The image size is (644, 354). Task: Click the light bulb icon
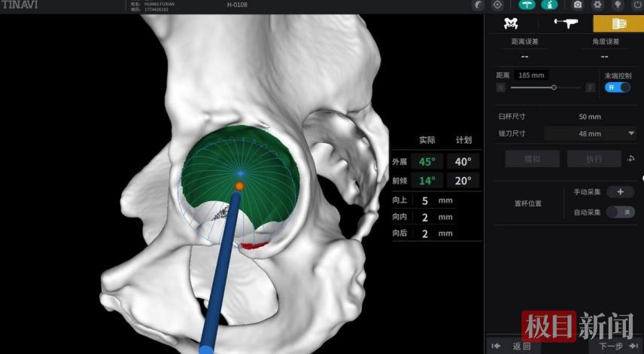(x=617, y=5)
